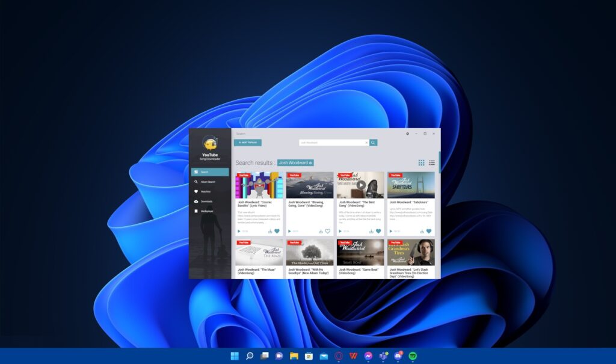Viewport: 616px width, 364px height.
Task: Click the magnifier search button
Action: (x=373, y=143)
